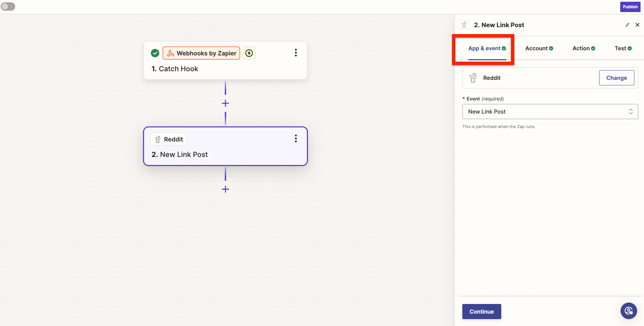Open the Reddit step's three-dot menu
Image resolution: width=644 pixels, height=326 pixels.
click(295, 138)
